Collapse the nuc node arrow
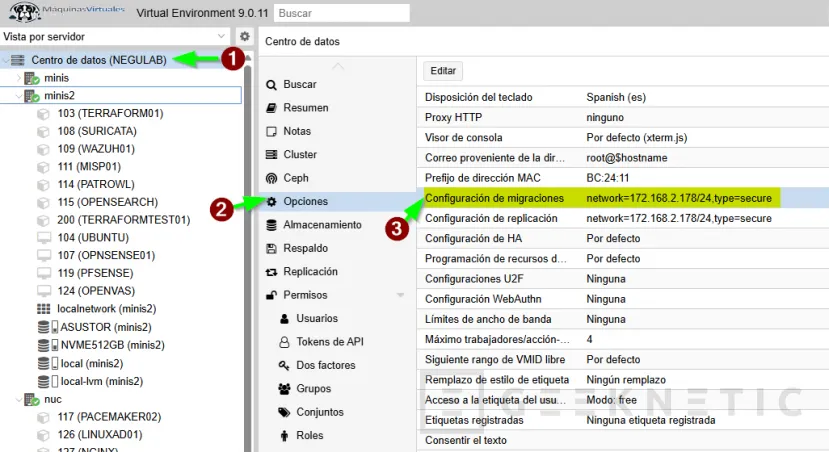The width and height of the screenshot is (829, 452). click(x=19, y=400)
